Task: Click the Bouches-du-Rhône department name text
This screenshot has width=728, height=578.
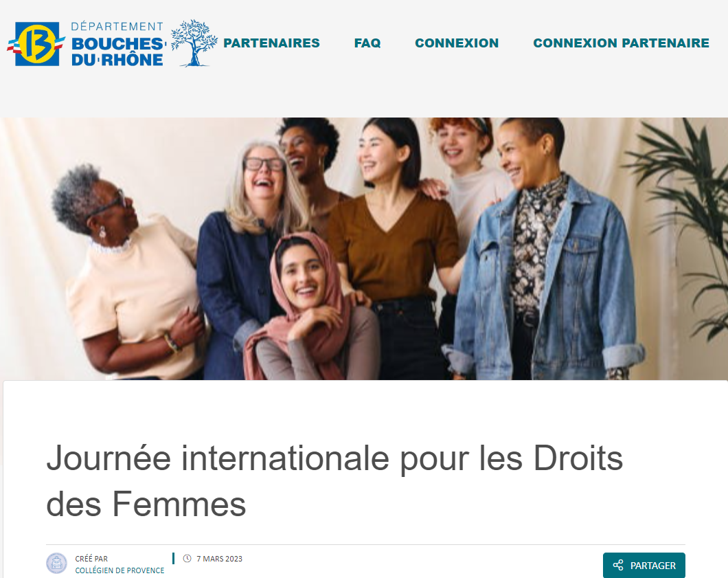Action: (x=118, y=52)
